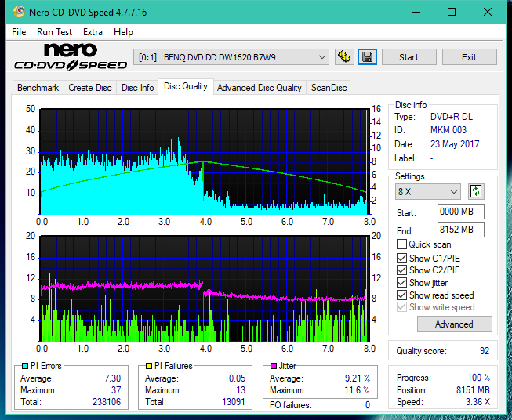Click the Nero disc icon in title bar
Image resolution: width=512 pixels, height=420 pixels.
[x=19, y=12]
